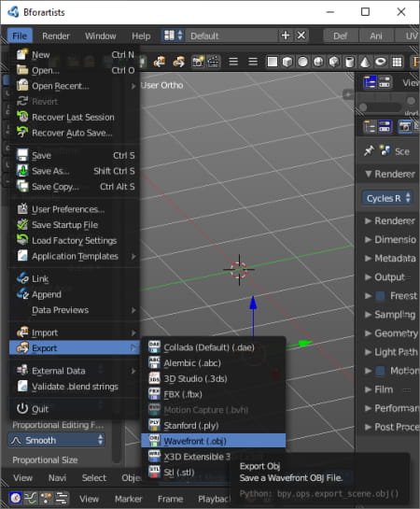
Task: Switch to dopesheet editor icon
Action: [46, 498]
